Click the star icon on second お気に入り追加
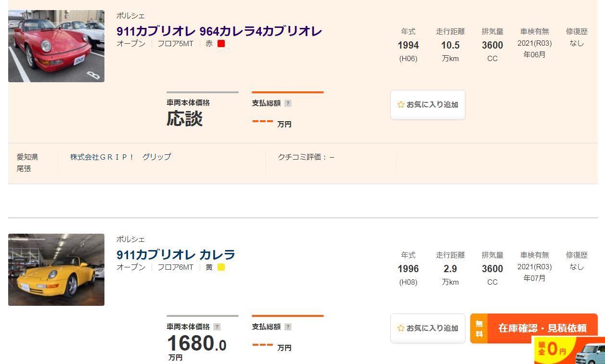Screen dimensions: 605x364 click(400, 328)
